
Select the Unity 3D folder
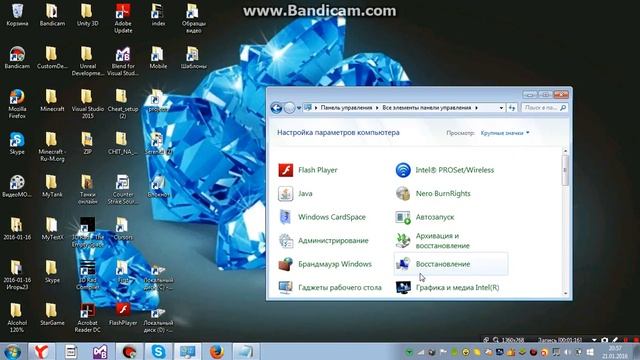[x=87, y=16]
